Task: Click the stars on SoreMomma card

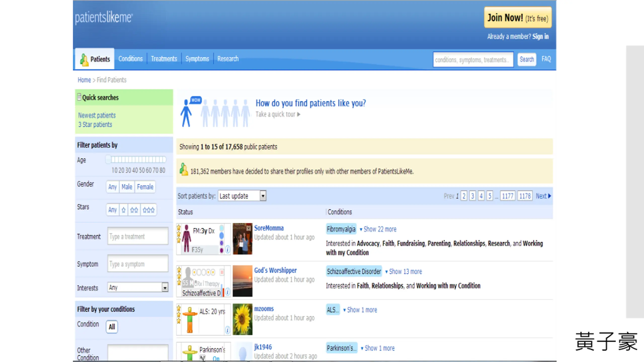Action: click(179, 234)
